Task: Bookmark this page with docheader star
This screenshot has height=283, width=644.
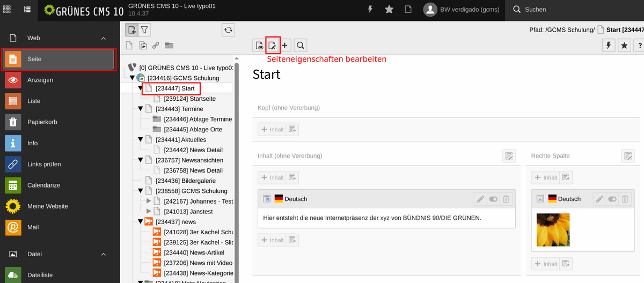Action: [x=624, y=46]
